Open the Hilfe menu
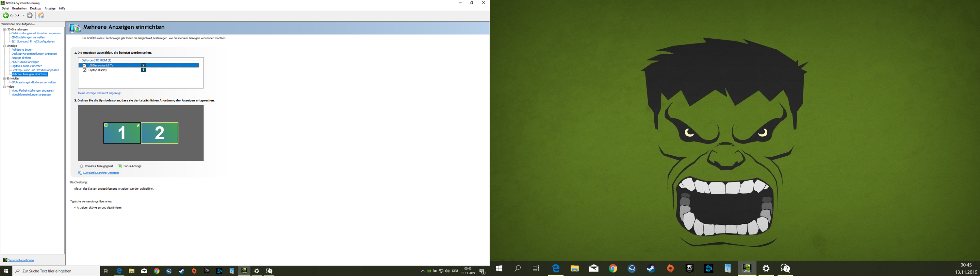980x276 pixels. tap(62, 9)
